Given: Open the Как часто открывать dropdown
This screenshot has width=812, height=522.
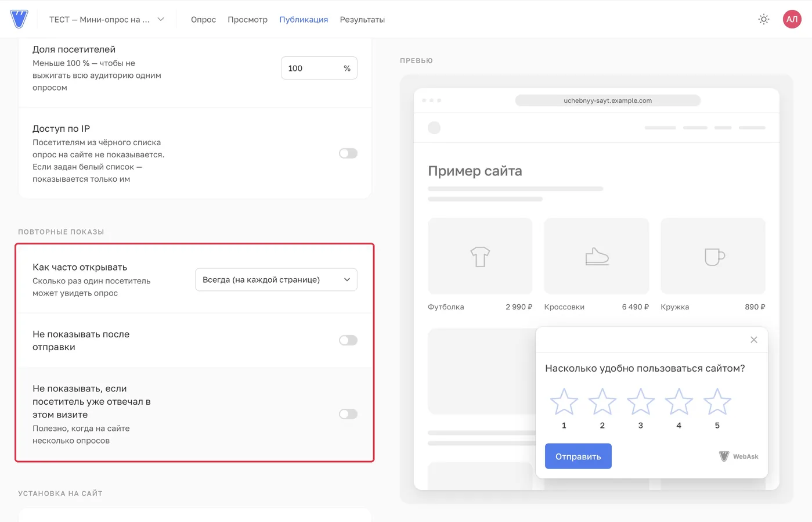Looking at the screenshot, I should 276,280.
